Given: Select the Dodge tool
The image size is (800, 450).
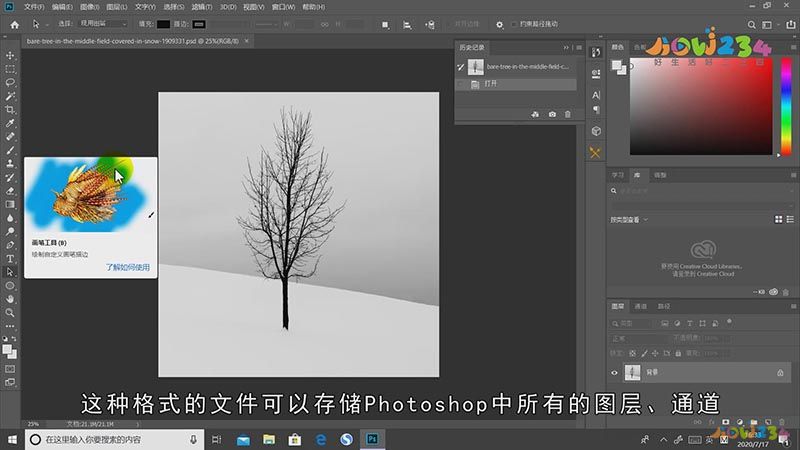Looking at the screenshot, I should (10, 232).
